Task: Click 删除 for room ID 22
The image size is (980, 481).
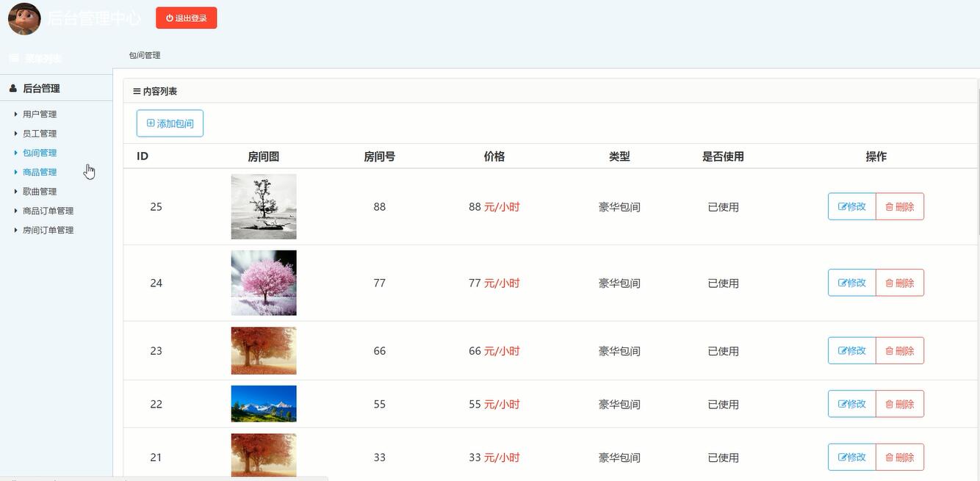Action: click(x=900, y=404)
